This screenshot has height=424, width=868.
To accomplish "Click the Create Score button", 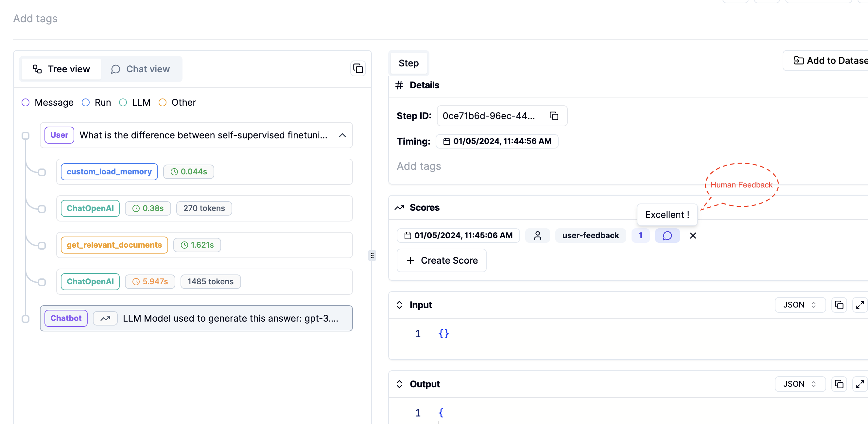I will [442, 260].
